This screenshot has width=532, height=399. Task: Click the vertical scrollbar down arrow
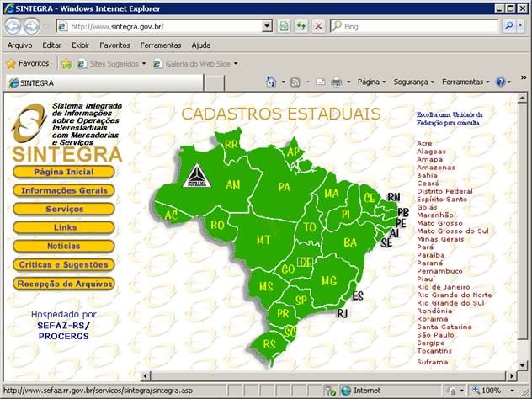522,365
